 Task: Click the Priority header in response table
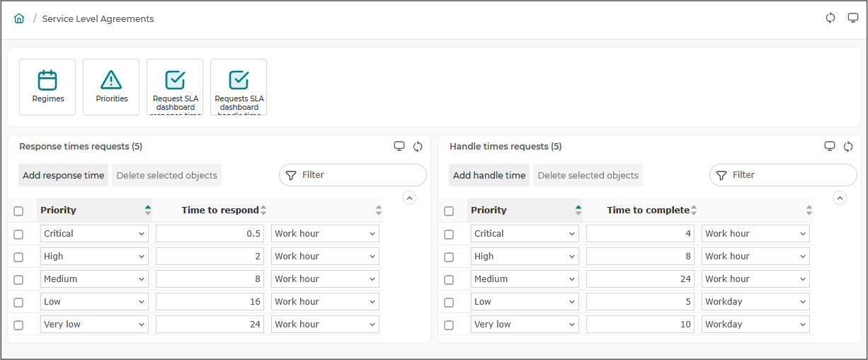[58, 210]
